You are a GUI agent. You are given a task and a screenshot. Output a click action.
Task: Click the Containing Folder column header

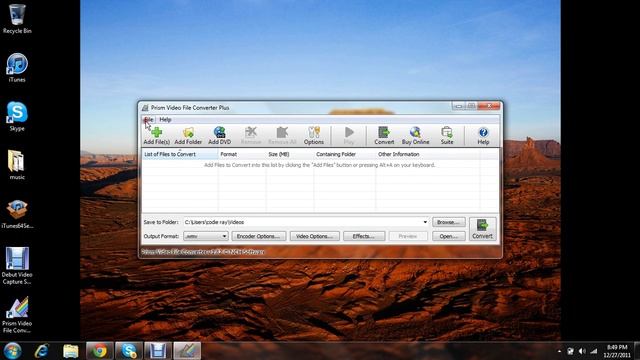click(344, 154)
